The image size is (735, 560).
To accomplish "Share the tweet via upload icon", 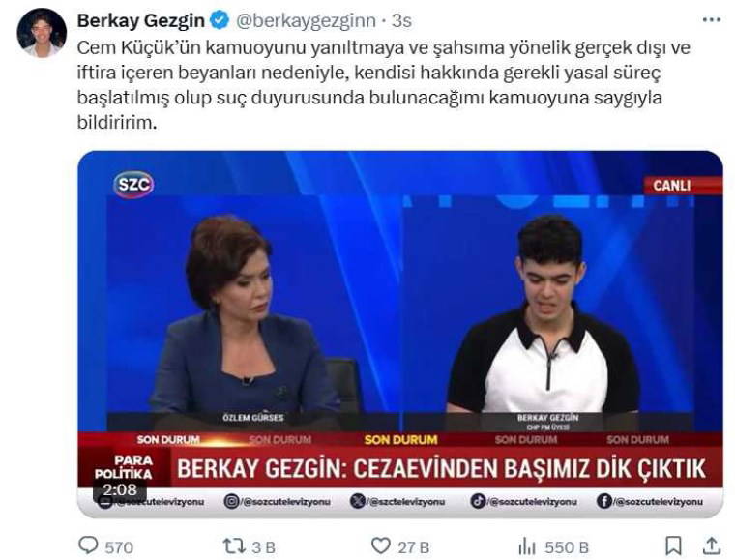I will click(711, 545).
